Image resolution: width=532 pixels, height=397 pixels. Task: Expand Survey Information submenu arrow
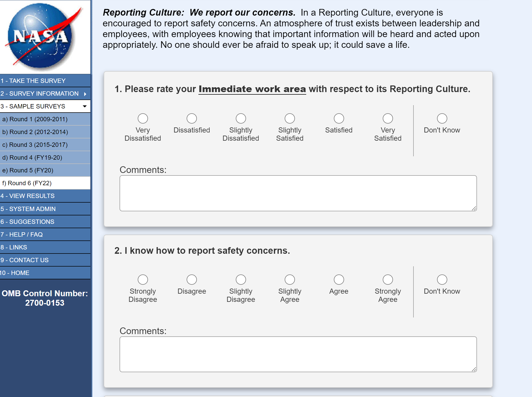coord(85,94)
